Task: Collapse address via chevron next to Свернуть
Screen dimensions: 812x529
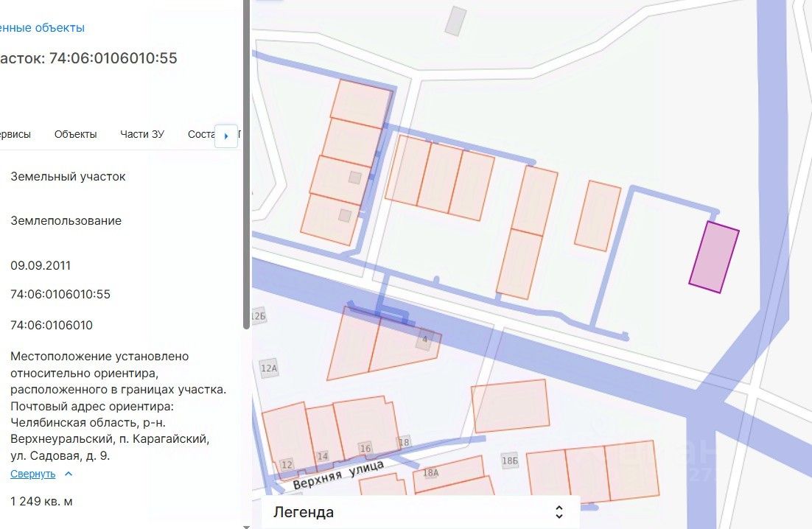Action: pos(69,474)
